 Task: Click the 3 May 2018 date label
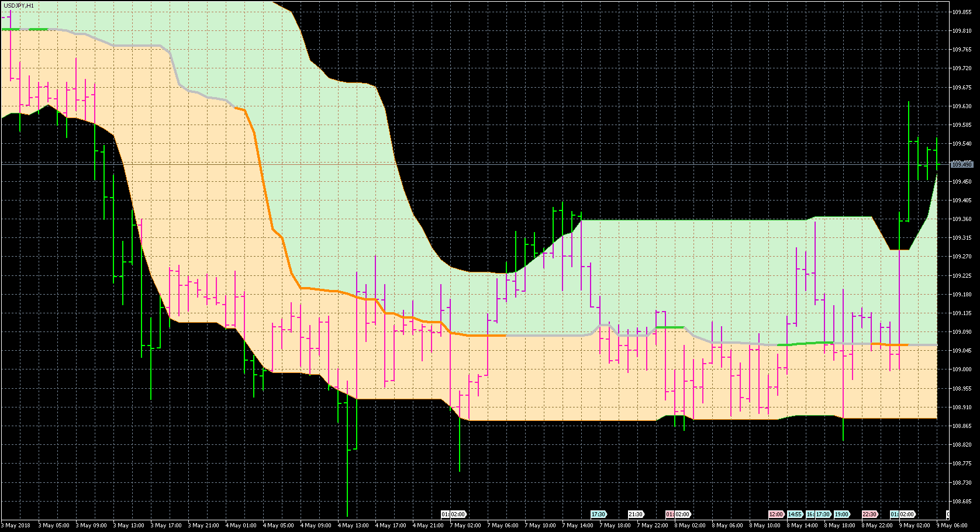(x=16, y=526)
